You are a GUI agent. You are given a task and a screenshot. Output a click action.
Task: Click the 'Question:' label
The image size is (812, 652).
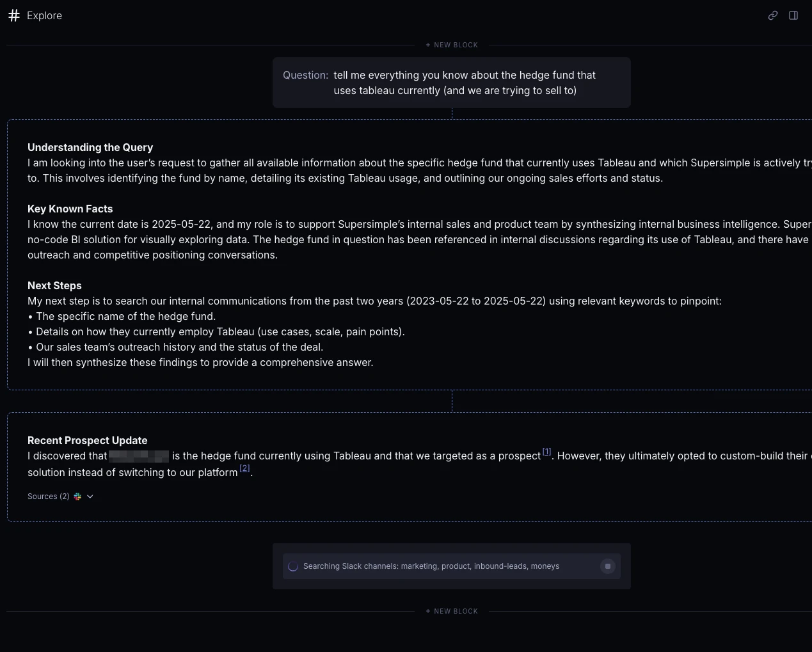[x=305, y=75]
